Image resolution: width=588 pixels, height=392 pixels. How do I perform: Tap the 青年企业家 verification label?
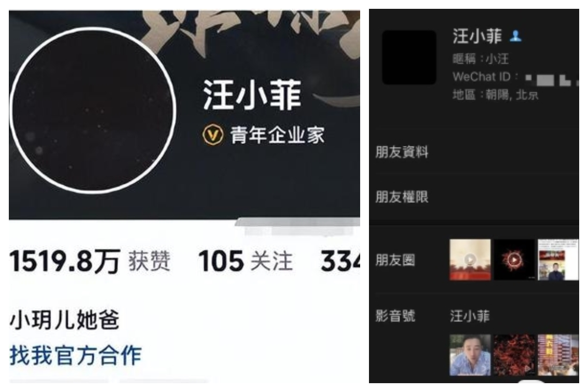[277, 136]
